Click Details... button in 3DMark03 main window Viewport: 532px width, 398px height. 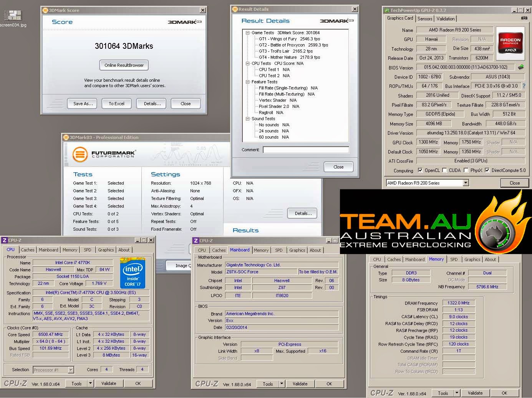[x=303, y=213]
